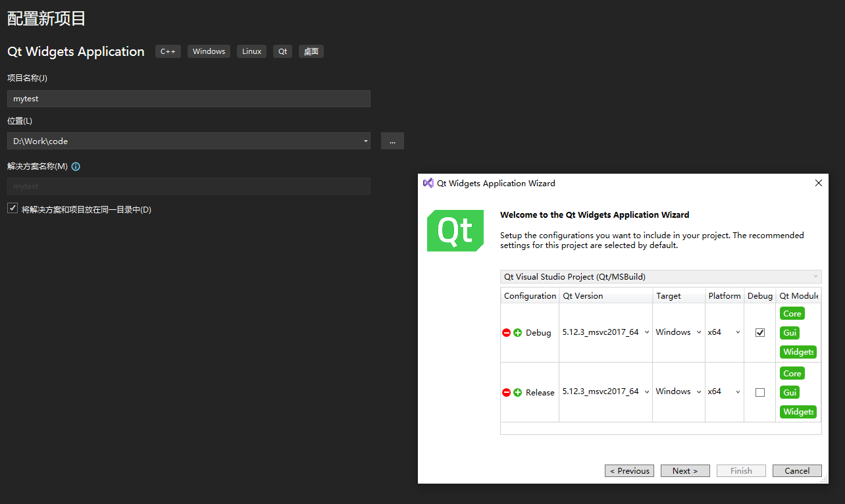The width and height of the screenshot is (845, 504).
Task: Check the Debug checkbox in Release row
Action: pos(760,392)
